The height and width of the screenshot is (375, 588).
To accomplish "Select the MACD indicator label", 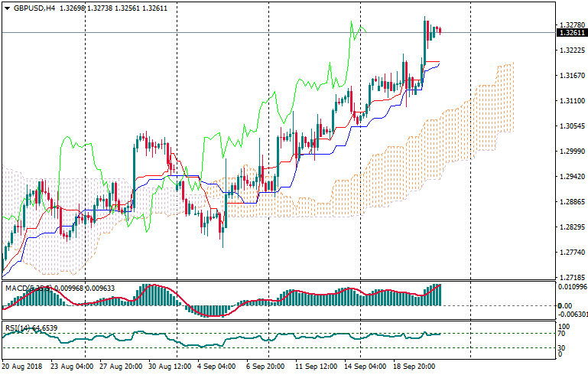I will coord(17,288).
